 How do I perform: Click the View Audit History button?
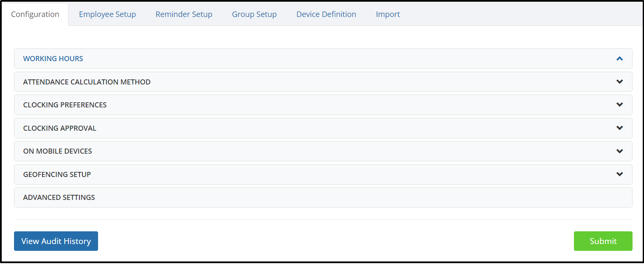56,241
